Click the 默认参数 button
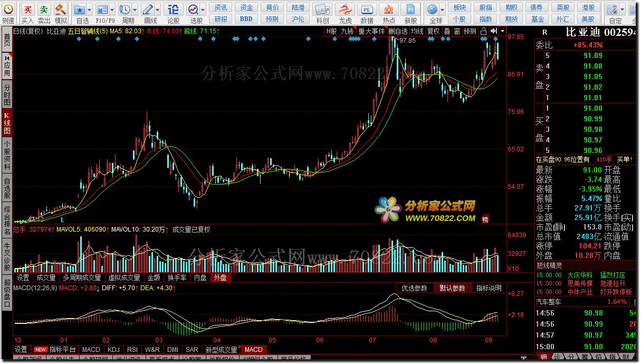The image size is (641, 364). click(x=452, y=288)
